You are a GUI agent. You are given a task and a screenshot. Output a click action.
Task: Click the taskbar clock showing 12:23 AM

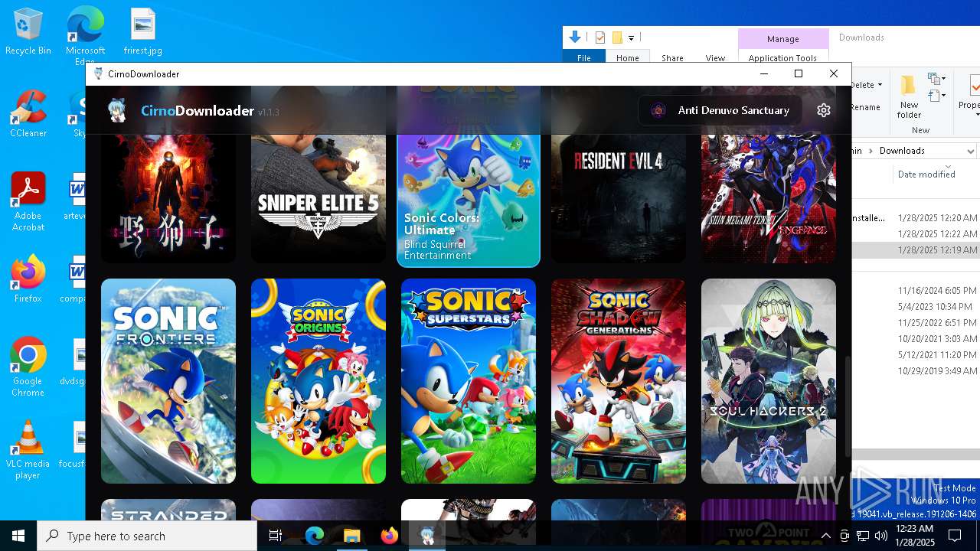tap(914, 536)
